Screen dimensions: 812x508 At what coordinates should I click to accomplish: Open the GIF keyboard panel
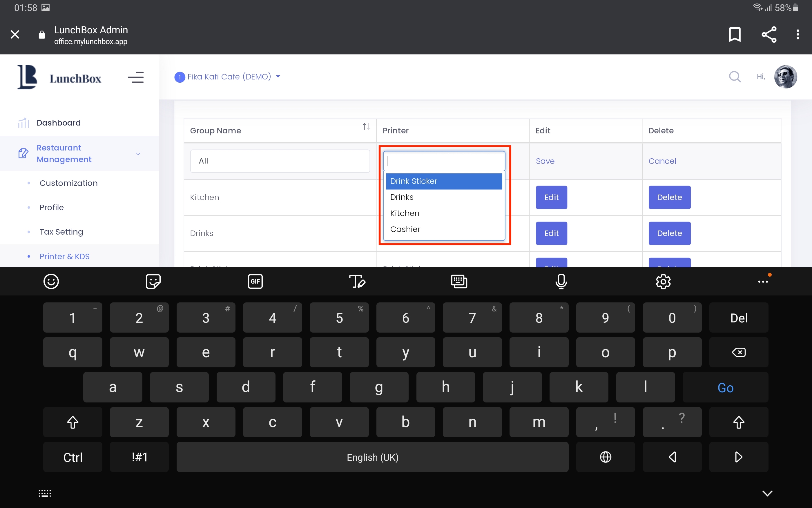(x=255, y=282)
